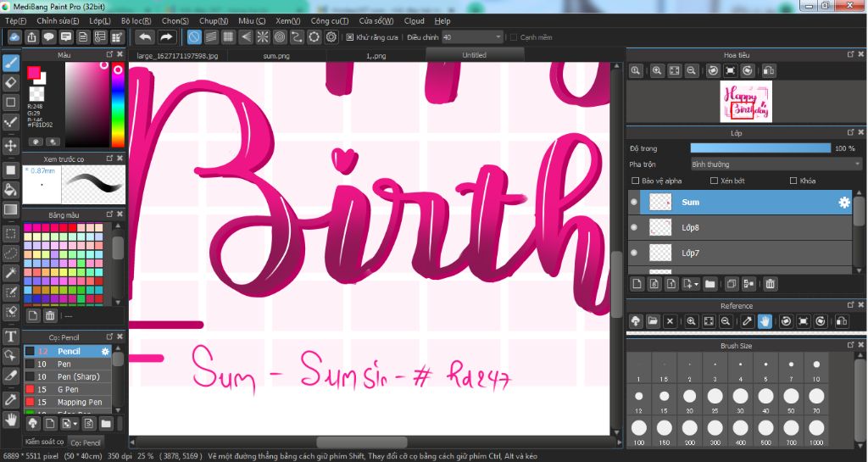
Task: Switch to the large_1627171197598.jpg tab
Action: (178, 56)
